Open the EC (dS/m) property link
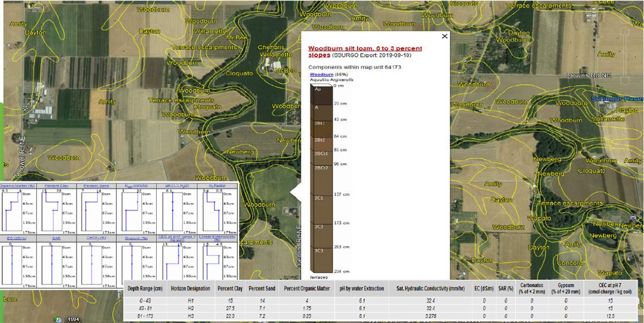This screenshot has width=644, height=323. 17,237
